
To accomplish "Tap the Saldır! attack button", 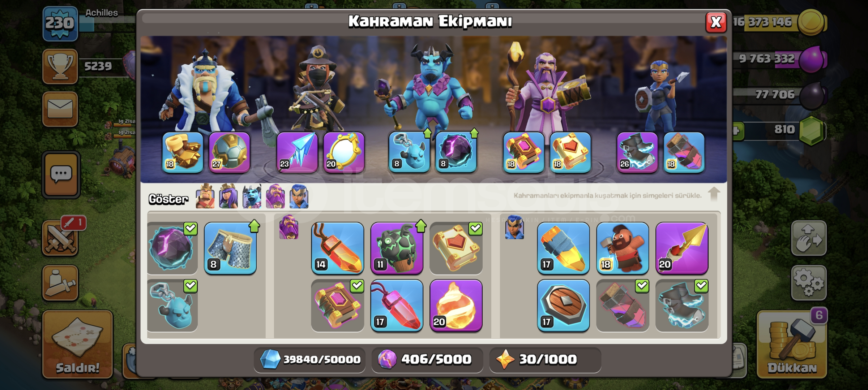I will point(77,344).
